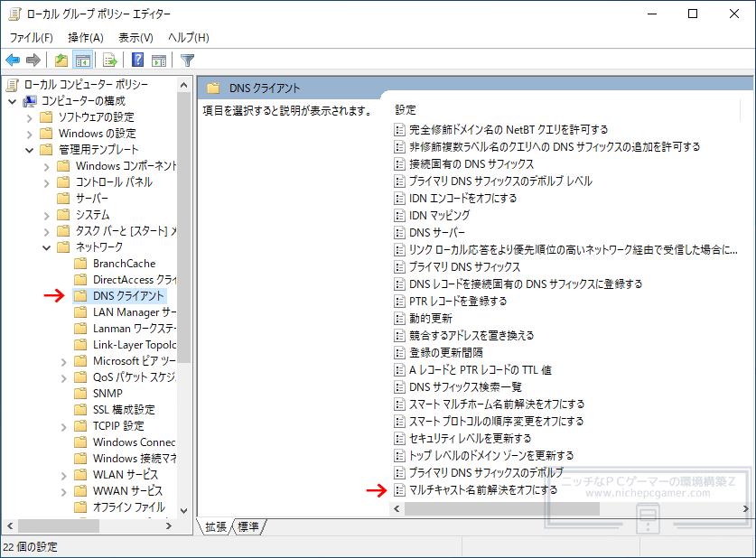The width and height of the screenshot is (756, 558).
Task: Click the Forward arrow toolbar icon
Action: pyautogui.click(x=33, y=60)
